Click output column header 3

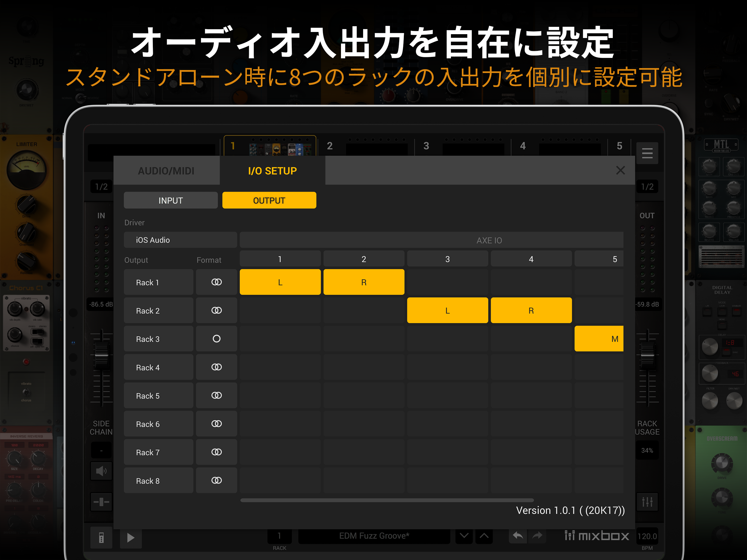447,259
